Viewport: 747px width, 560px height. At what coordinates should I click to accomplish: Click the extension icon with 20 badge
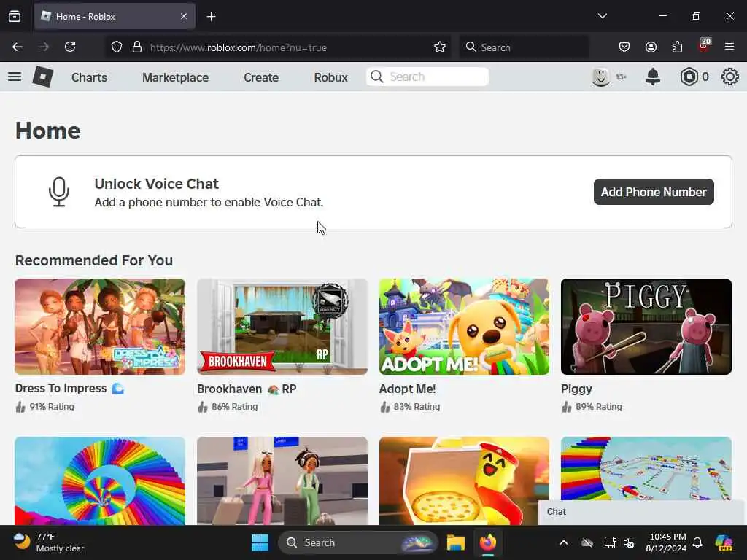point(704,46)
